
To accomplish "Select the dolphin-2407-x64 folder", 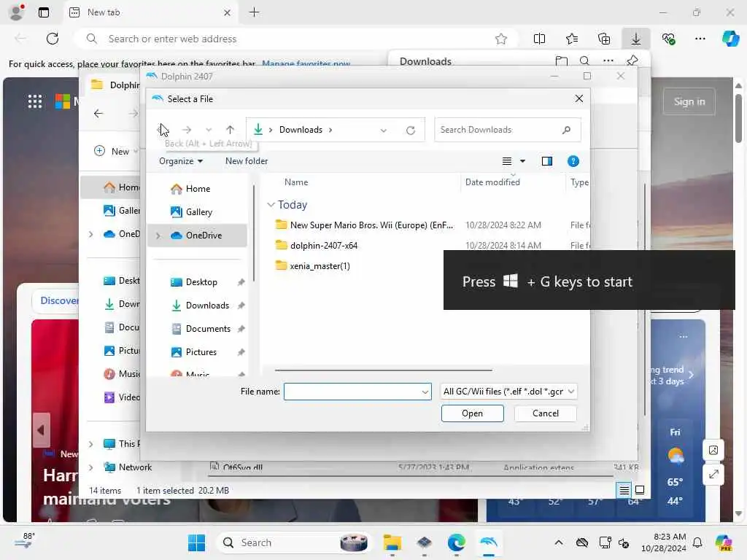I will tap(323, 245).
